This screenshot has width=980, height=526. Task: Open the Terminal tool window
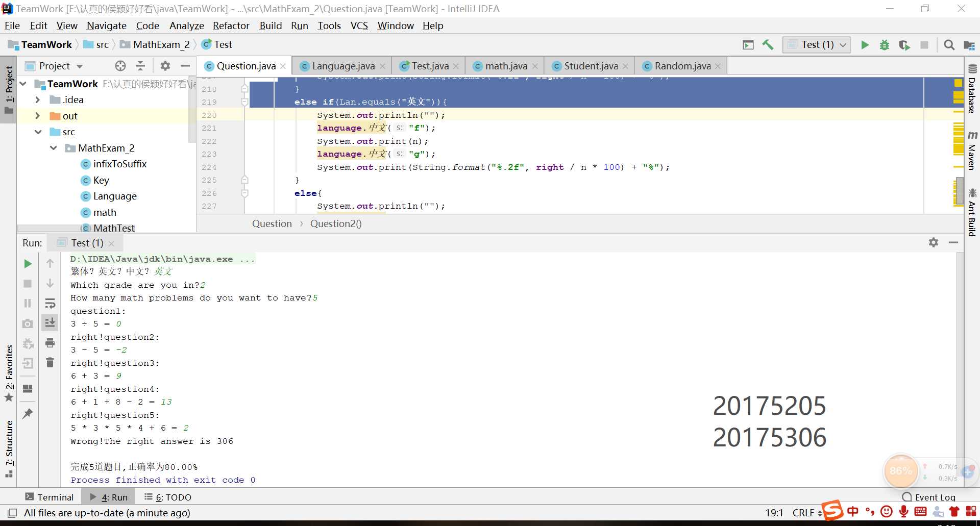point(50,497)
